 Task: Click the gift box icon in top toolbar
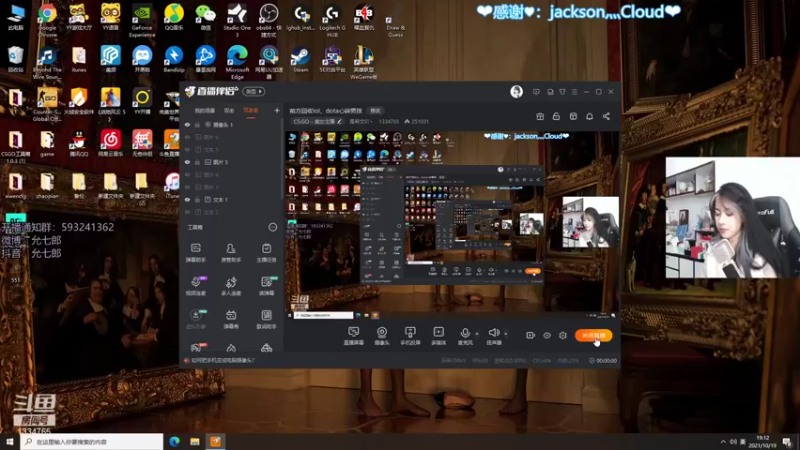point(540,116)
